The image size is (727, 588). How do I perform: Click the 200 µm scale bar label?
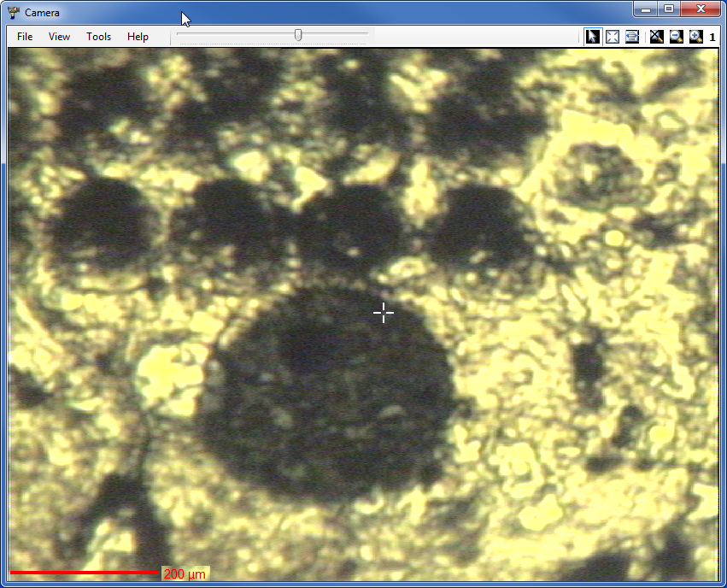(185, 574)
